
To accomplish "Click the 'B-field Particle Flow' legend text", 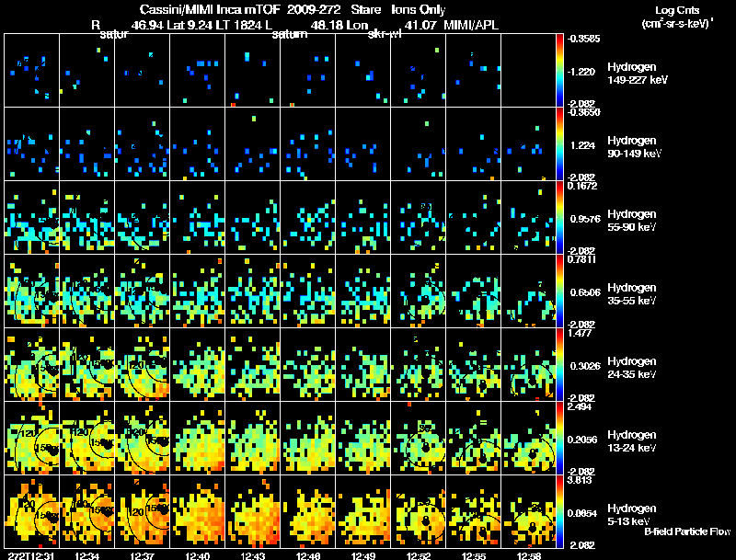I will coord(687,531).
